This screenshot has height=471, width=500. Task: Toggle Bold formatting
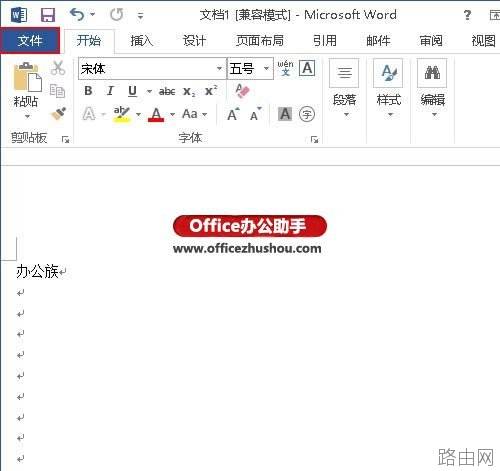(x=88, y=91)
